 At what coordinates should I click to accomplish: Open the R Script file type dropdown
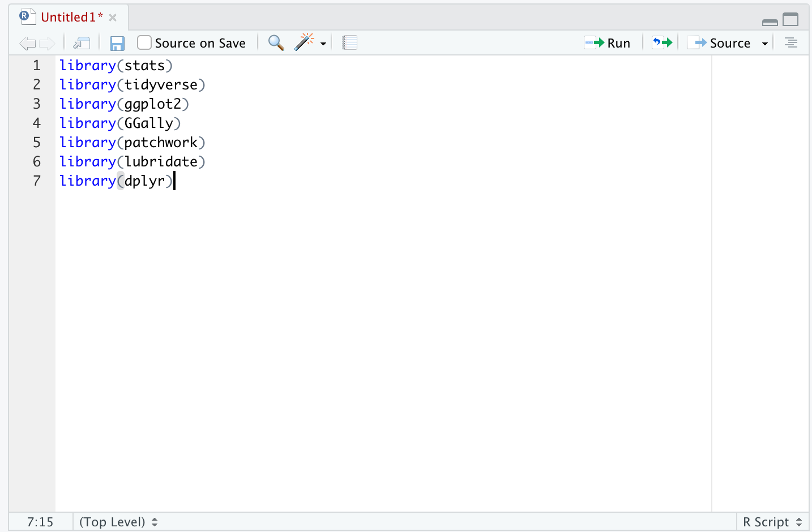pos(772,522)
